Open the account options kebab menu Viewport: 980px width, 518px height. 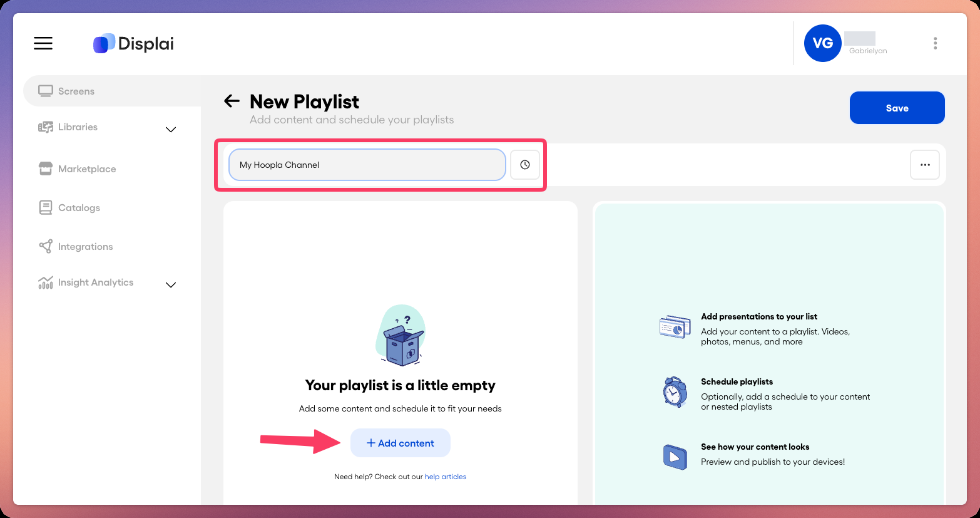(935, 43)
